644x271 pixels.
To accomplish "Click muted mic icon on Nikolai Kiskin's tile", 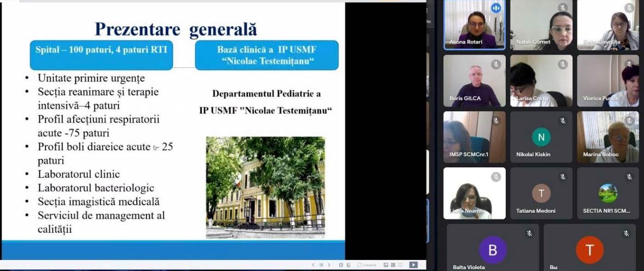I will (563, 121).
